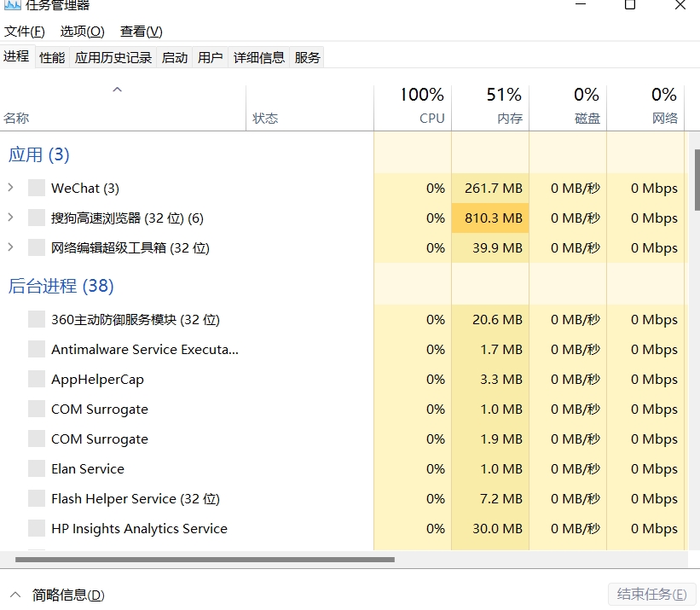Click the 网络编辑超级工具箱 process icon
The width and height of the screenshot is (700, 610).
[37, 248]
